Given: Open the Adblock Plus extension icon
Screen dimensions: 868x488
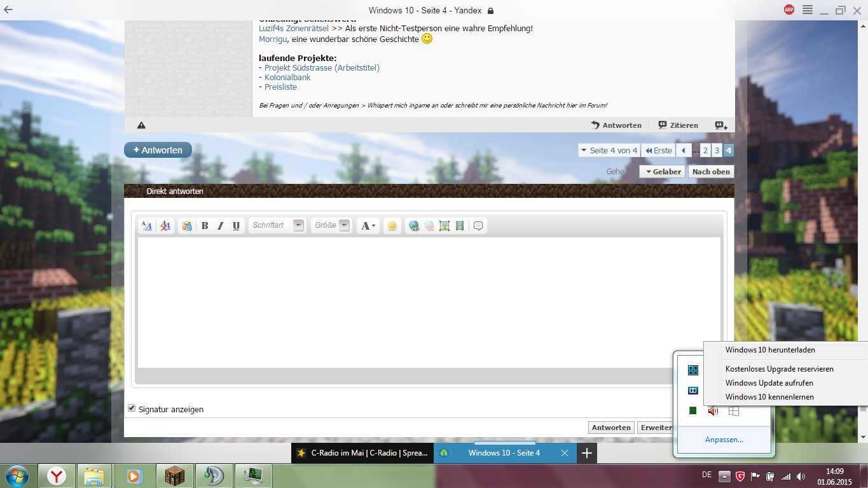Looking at the screenshot, I should coord(789,10).
